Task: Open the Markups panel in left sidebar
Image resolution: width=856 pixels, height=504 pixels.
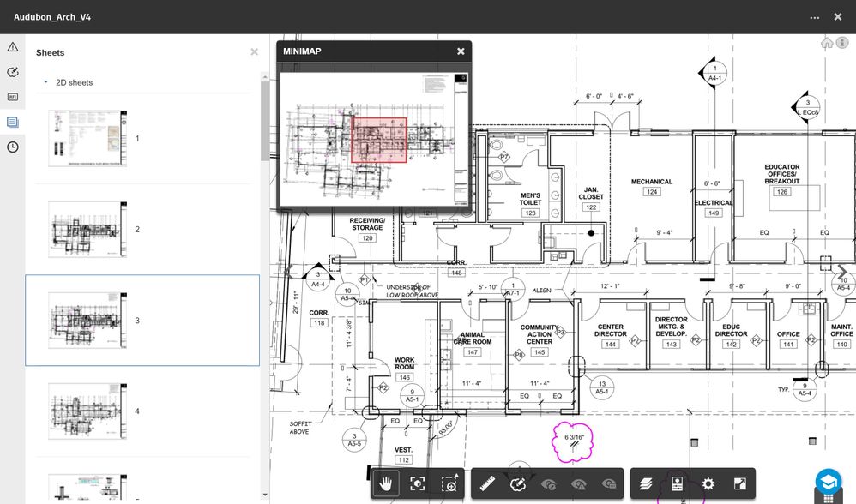Action: (13, 72)
